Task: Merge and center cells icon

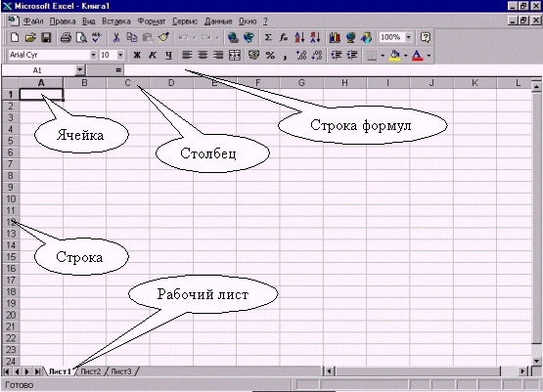Action: point(235,55)
